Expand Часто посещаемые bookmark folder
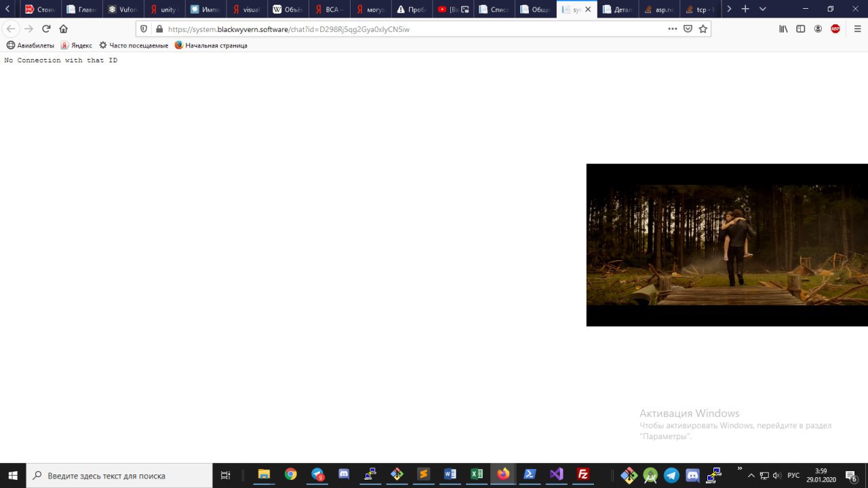Screen dimensions: 868x488 click(x=134, y=45)
